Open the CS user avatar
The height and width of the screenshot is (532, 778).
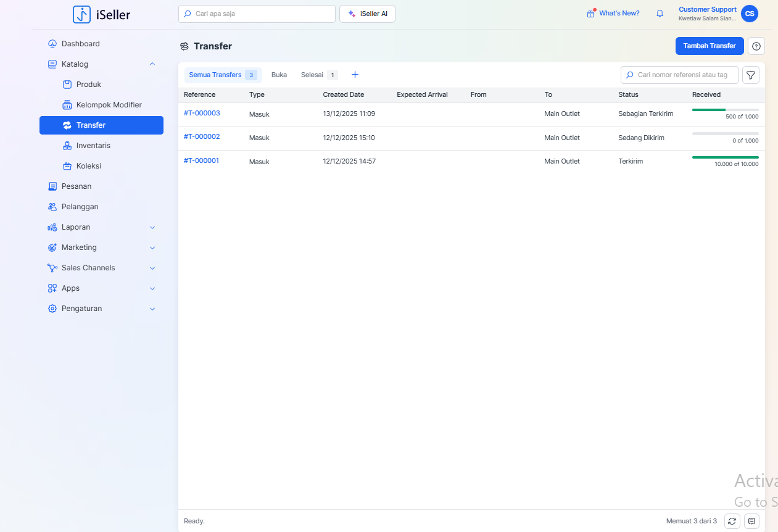coord(749,14)
